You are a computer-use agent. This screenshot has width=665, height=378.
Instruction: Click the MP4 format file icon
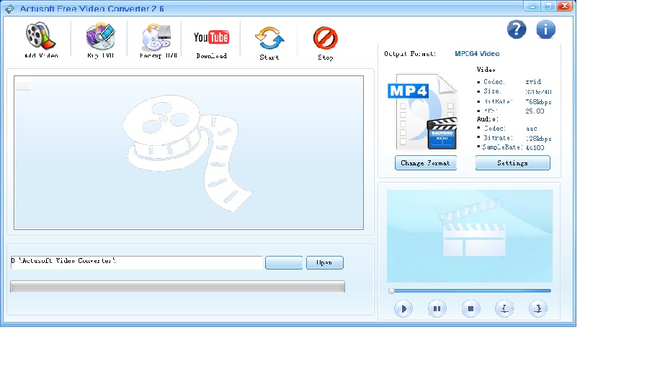tap(423, 112)
